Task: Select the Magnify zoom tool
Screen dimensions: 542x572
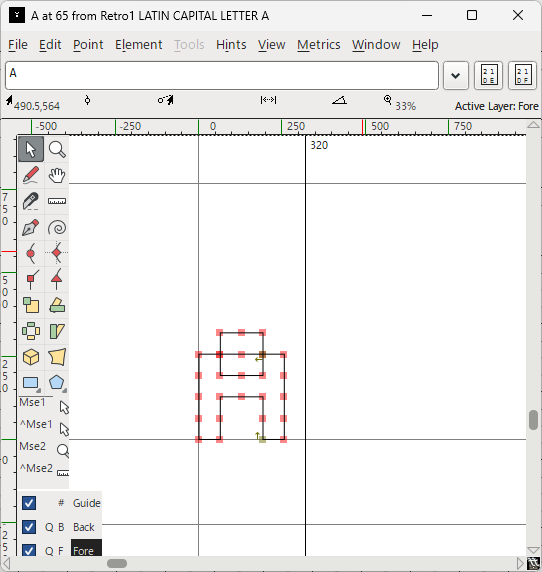Action: click(57, 149)
